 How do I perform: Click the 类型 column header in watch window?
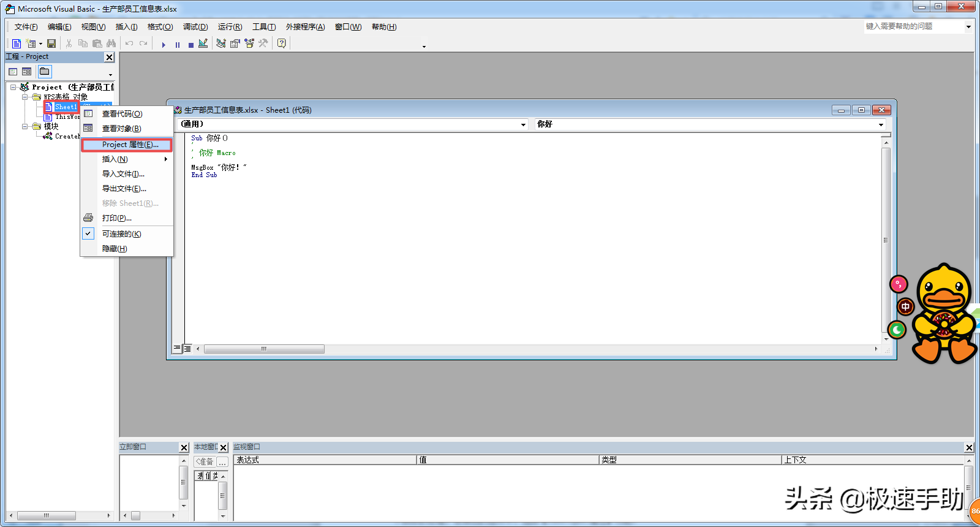tap(690, 460)
